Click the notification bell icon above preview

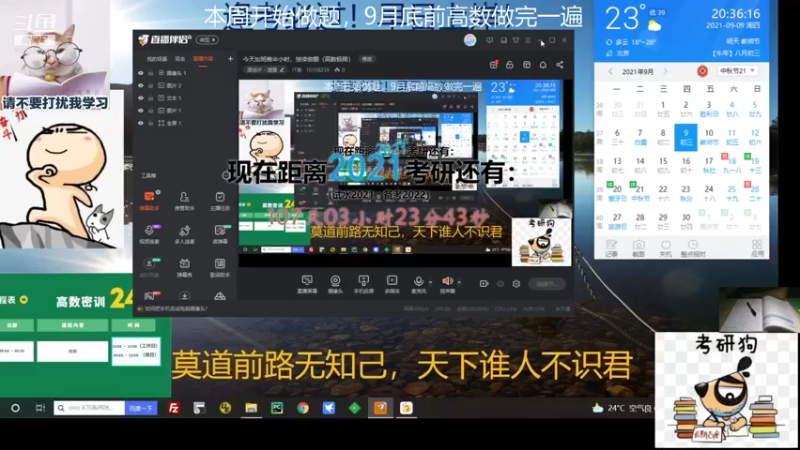pos(543,65)
